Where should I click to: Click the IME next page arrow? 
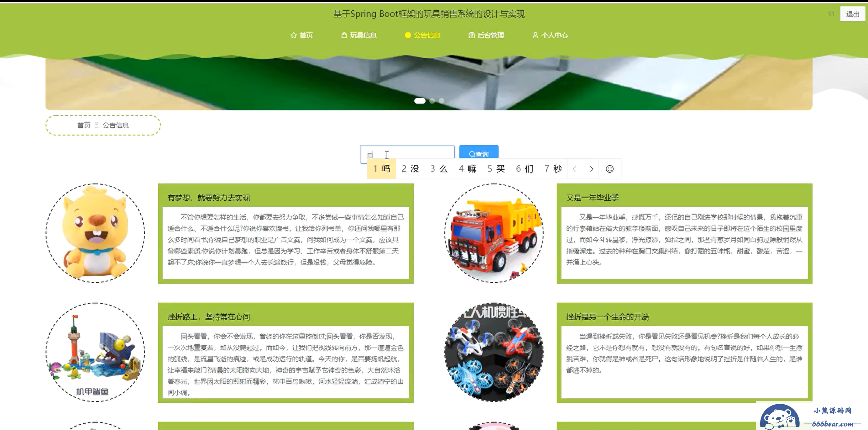[591, 169]
